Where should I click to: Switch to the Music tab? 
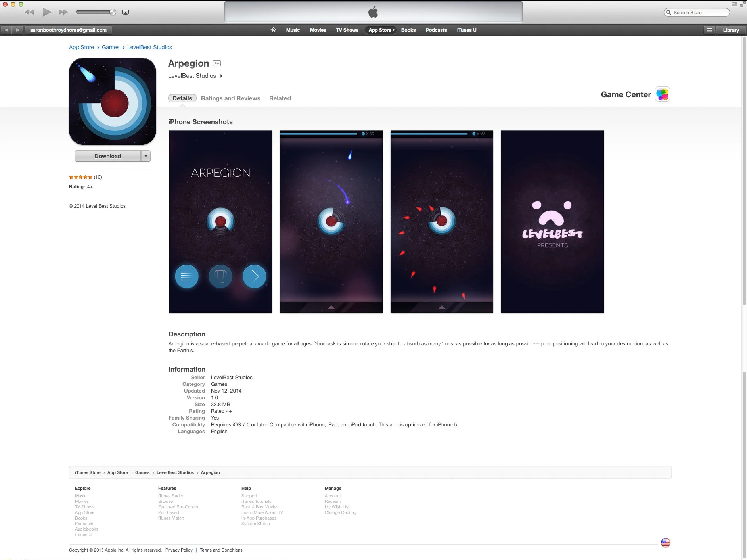[x=293, y=30]
